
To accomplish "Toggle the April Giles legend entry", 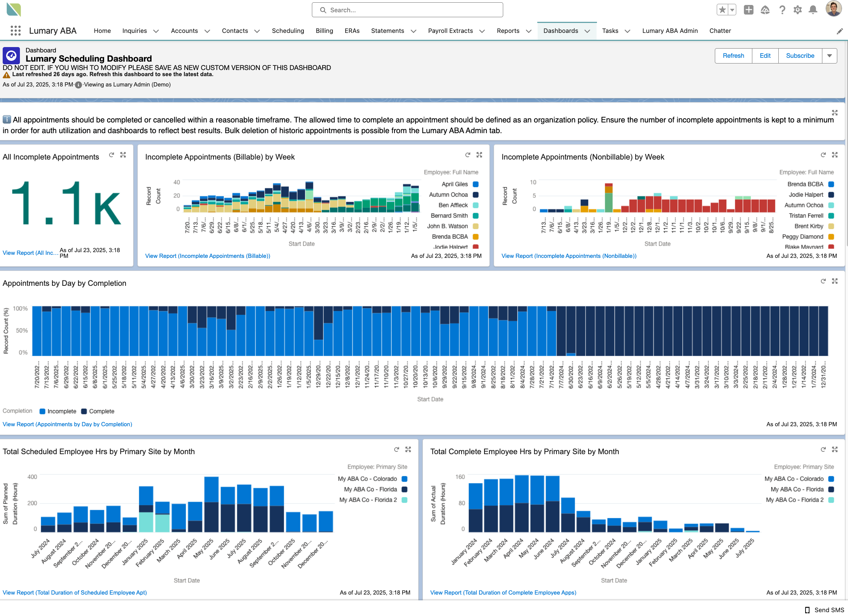I will pyautogui.click(x=455, y=184).
